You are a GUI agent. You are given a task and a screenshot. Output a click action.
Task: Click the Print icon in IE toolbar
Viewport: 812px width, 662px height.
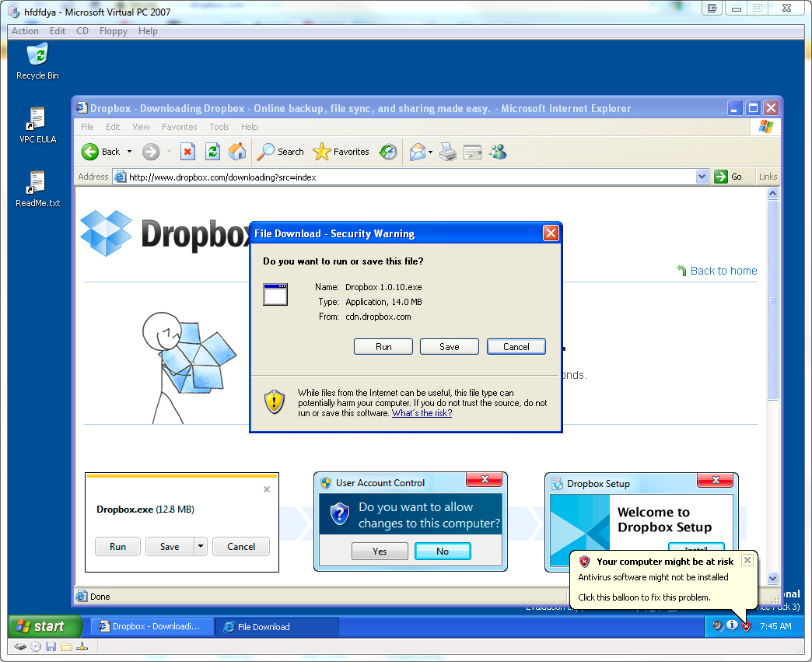[x=448, y=152]
